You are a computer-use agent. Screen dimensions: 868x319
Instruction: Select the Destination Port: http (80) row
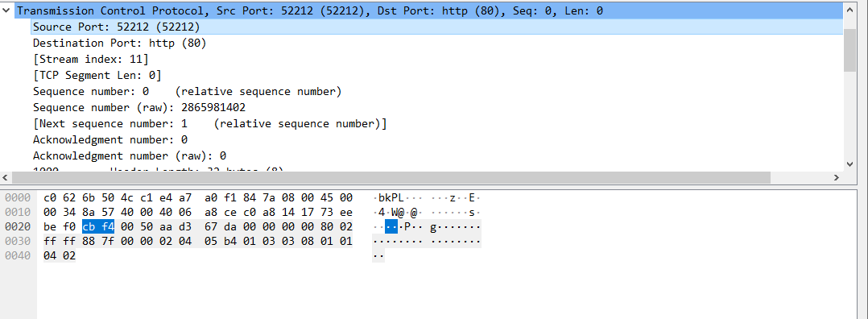pos(437,43)
